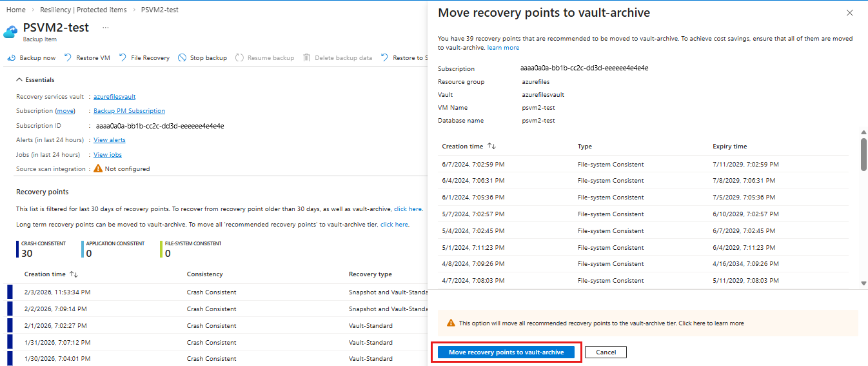Image resolution: width=868 pixels, height=366 pixels.
Task: Click the Recovery type column header
Action: pyautogui.click(x=370, y=274)
